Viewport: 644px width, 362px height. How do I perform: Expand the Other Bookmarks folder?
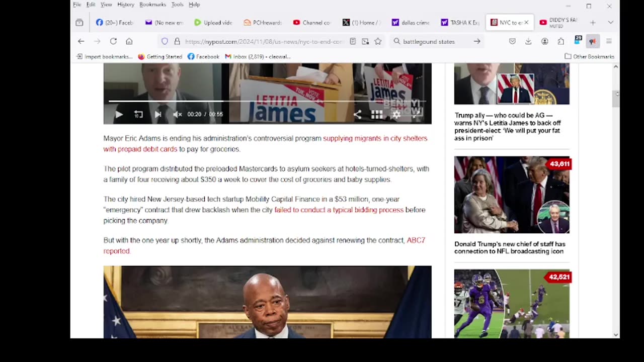pyautogui.click(x=589, y=56)
